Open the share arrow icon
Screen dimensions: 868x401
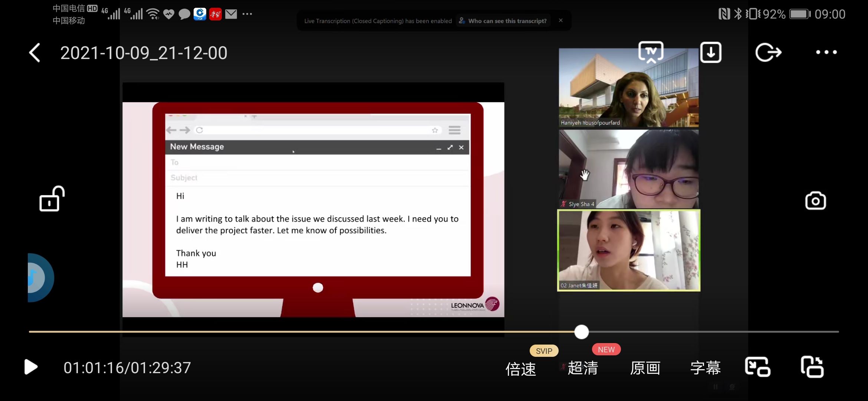pos(768,52)
